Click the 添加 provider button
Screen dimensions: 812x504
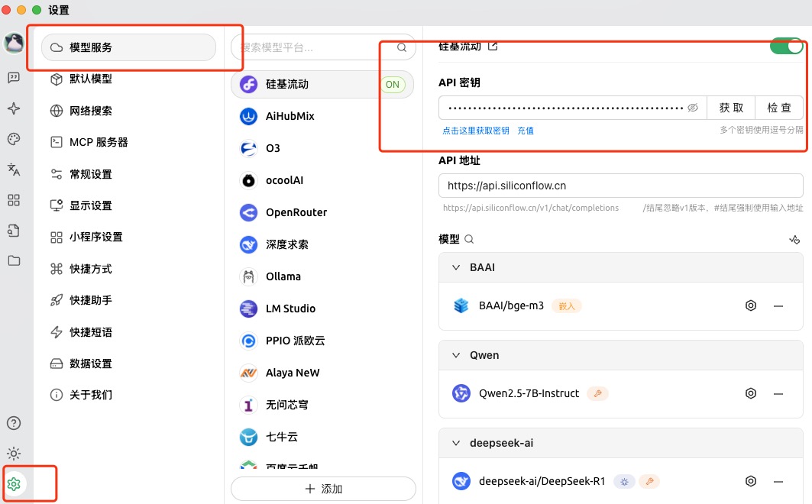(x=323, y=489)
